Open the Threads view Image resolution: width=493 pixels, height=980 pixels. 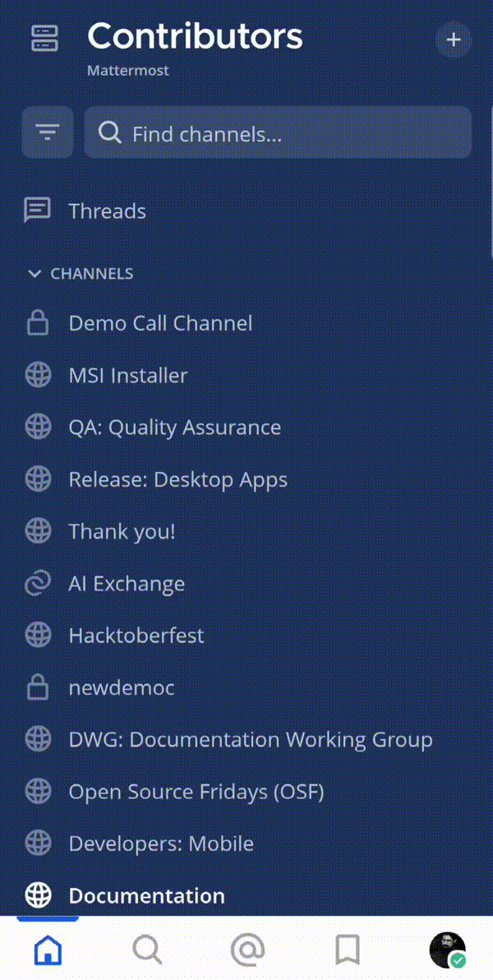tap(107, 211)
